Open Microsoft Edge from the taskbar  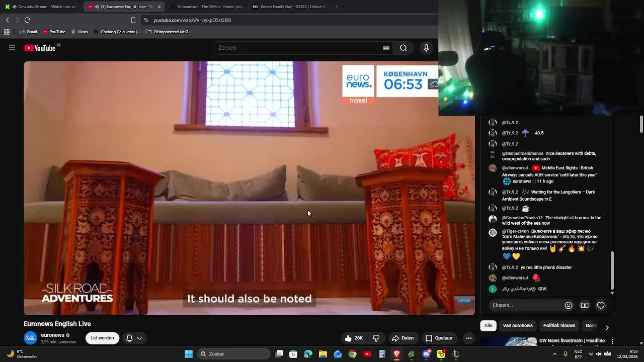click(x=308, y=354)
